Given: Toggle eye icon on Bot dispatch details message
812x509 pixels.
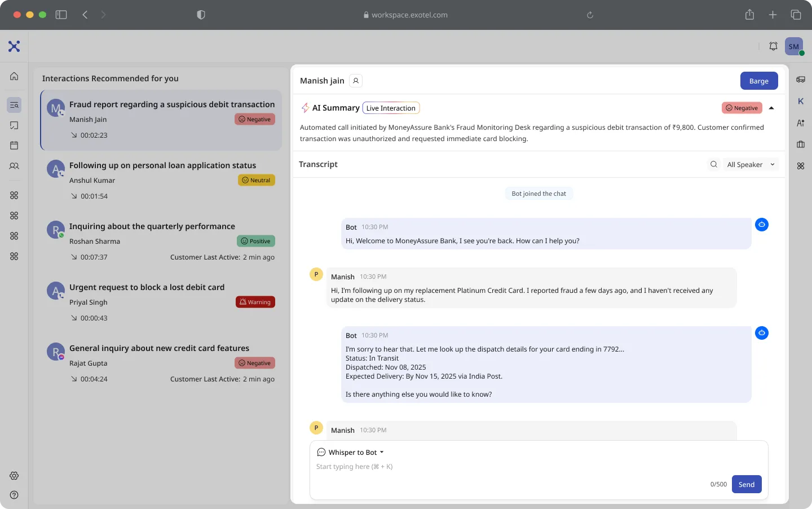Looking at the screenshot, I should 762,333.
